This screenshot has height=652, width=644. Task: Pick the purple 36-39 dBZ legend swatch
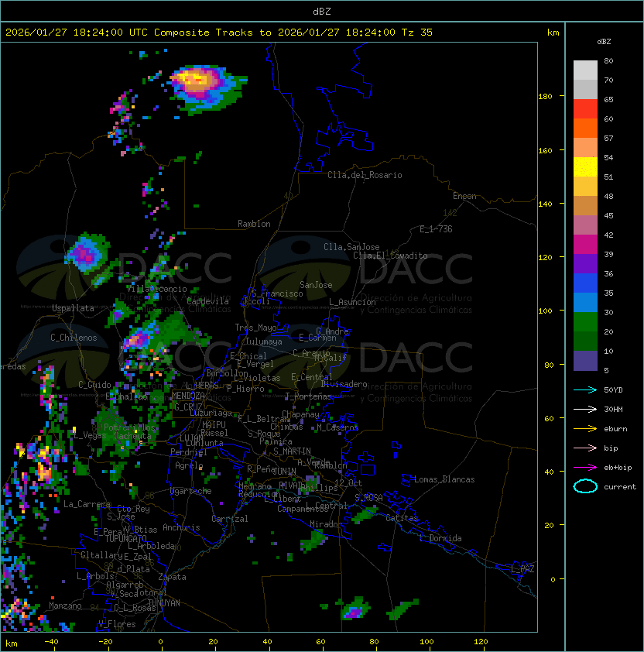coord(585,263)
